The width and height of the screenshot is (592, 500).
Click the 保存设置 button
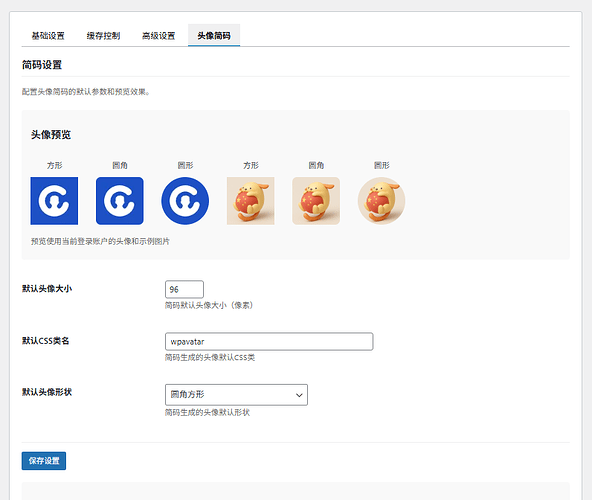point(44,461)
